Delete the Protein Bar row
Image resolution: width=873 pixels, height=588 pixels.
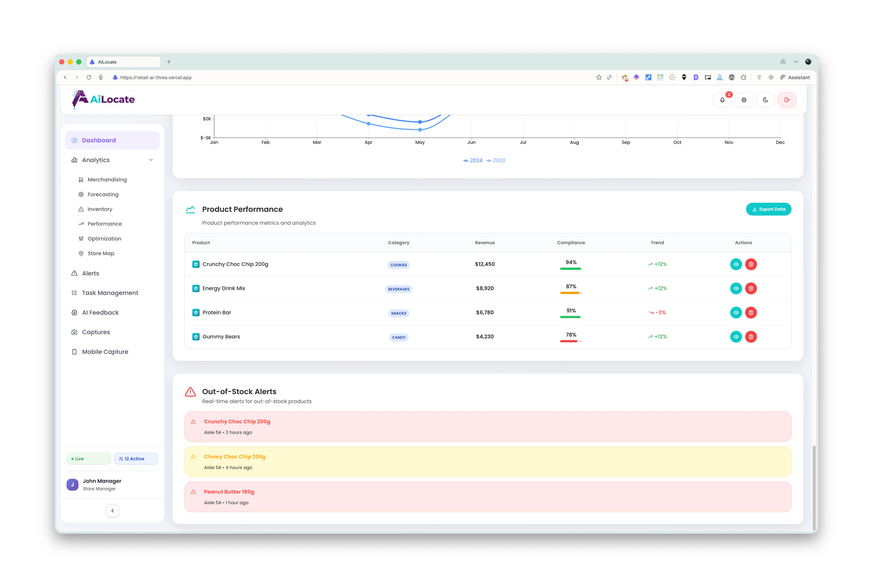tap(751, 312)
